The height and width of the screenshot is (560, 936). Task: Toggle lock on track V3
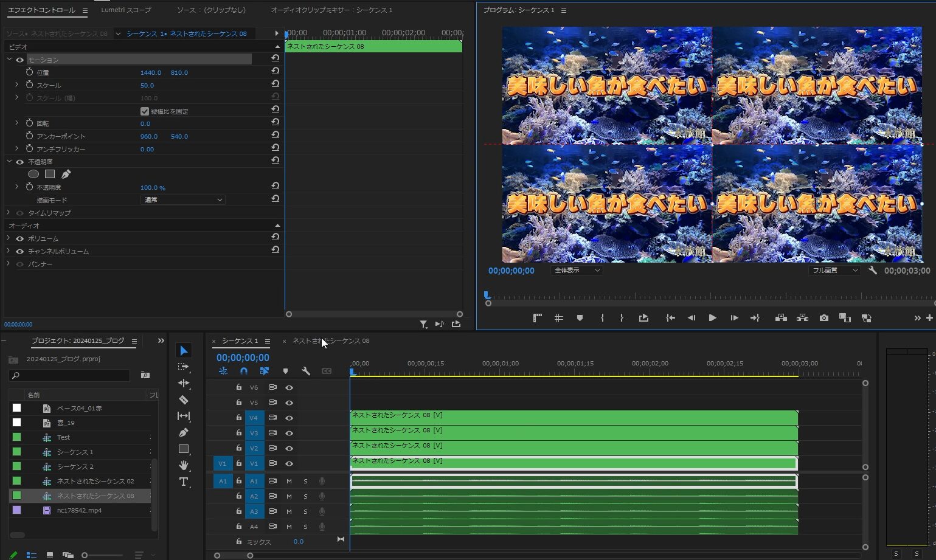tap(239, 433)
